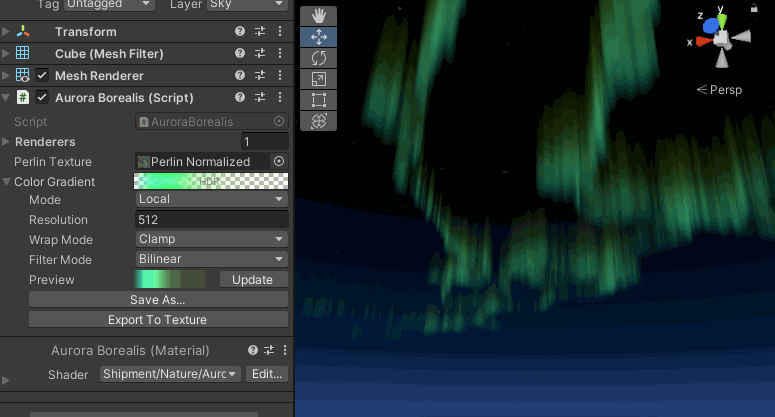775x417 pixels.
Task: Click the Resolution label
Action: tap(58, 220)
